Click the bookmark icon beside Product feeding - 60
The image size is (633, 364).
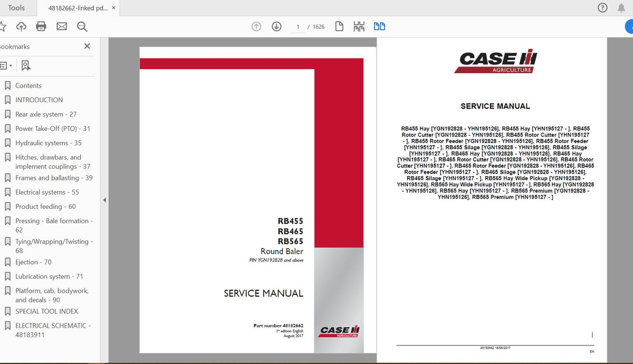coord(7,206)
